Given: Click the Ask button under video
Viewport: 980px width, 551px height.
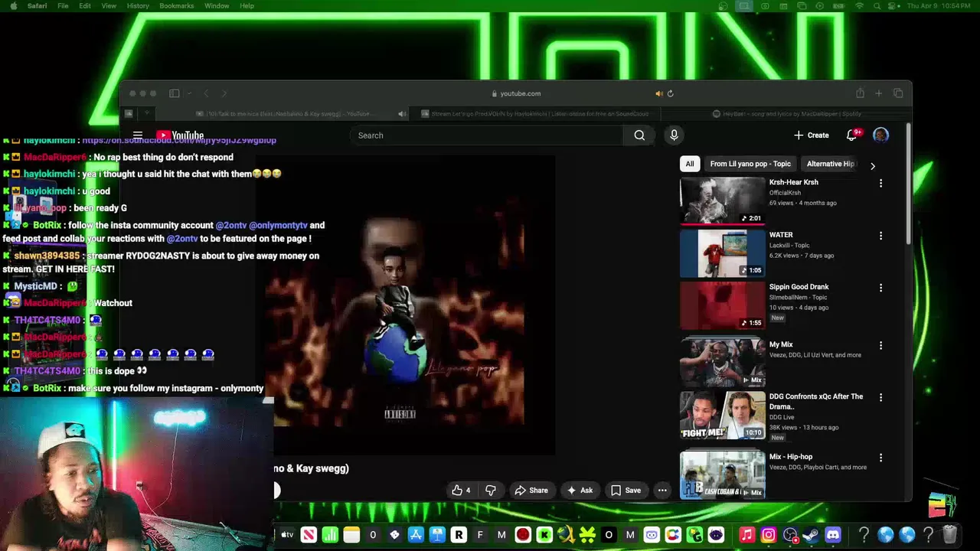Looking at the screenshot, I should point(580,491).
